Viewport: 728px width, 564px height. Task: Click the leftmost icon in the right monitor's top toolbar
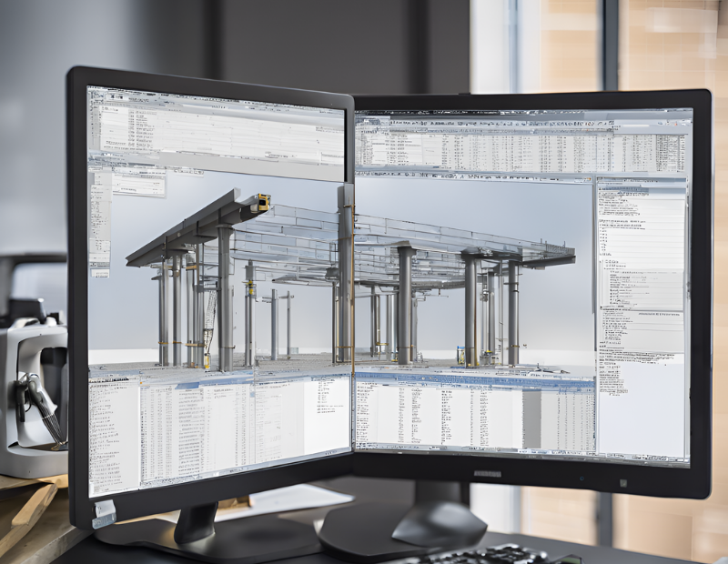pos(361,118)
